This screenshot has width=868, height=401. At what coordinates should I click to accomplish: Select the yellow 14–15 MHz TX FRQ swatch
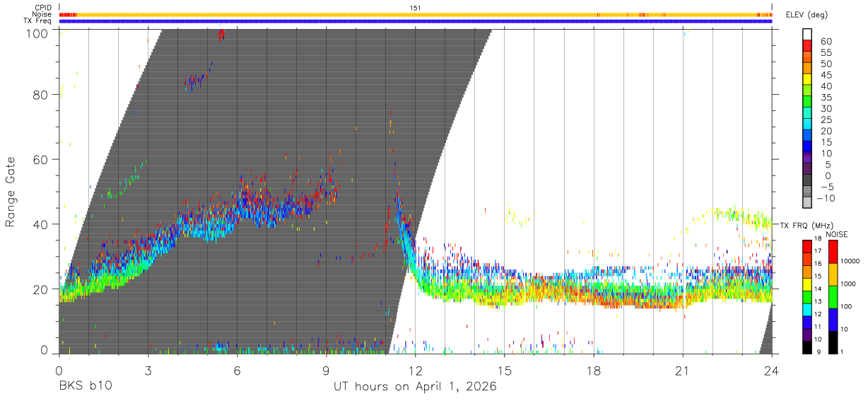(x=807, y=283)
